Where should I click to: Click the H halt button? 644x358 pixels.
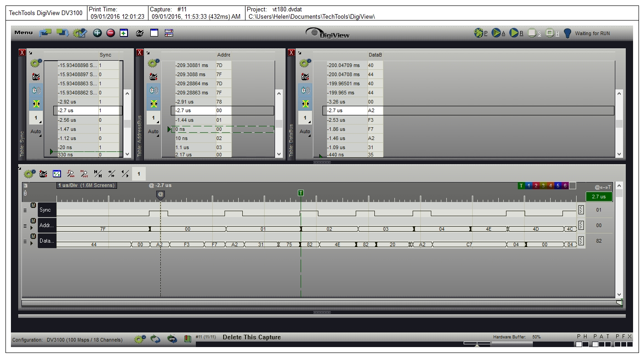[x=552, y=33]
